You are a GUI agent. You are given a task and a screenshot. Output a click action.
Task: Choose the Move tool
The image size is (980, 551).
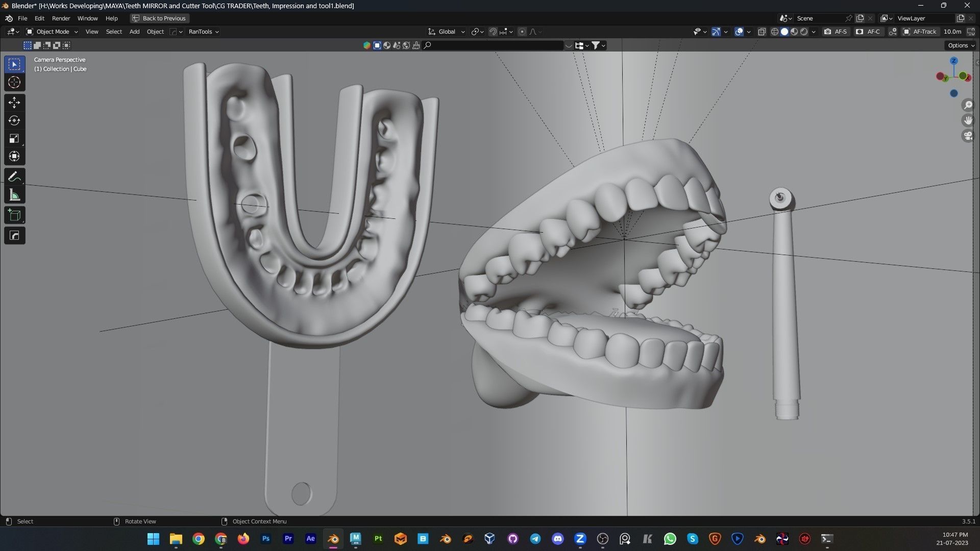coord(14,103)
